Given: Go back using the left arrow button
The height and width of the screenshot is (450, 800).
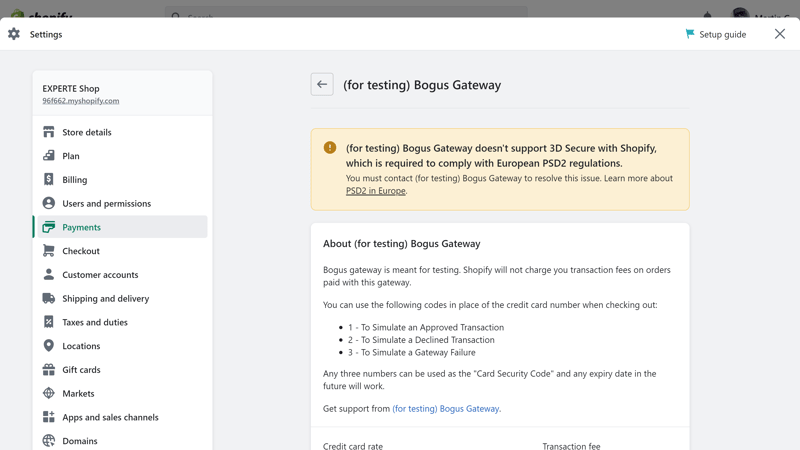Looking at the screenshot, I should point(322,84).
